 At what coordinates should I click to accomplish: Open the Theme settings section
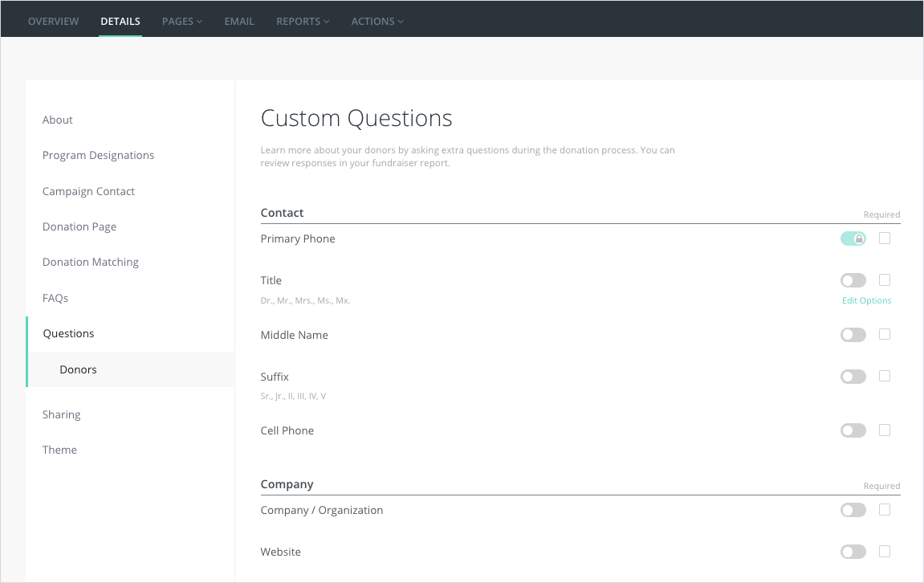pos(60,450)
